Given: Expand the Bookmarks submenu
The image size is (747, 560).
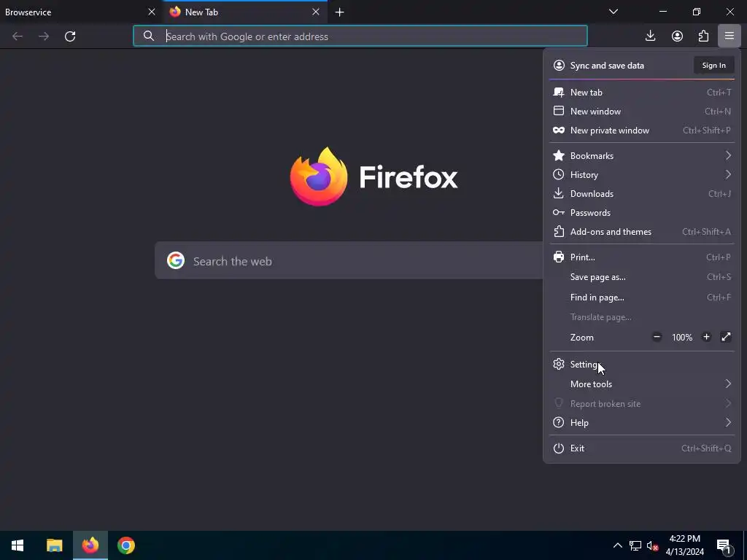Looking at the screenshot, I should (x=642, y=156).
